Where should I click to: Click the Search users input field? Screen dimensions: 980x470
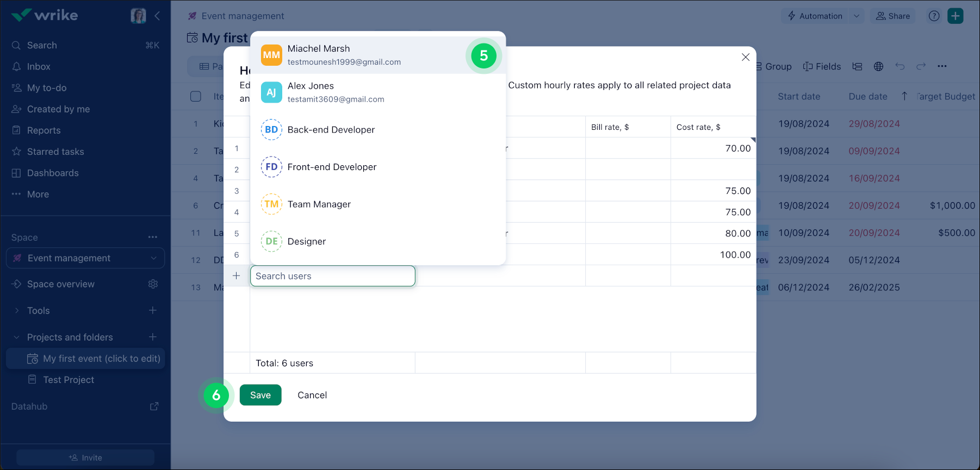(333, 276)
